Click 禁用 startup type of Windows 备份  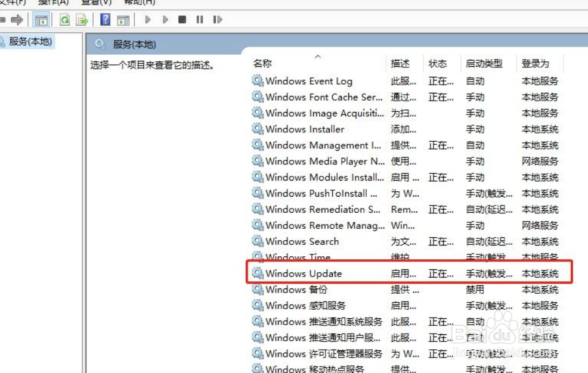(475, 290)
